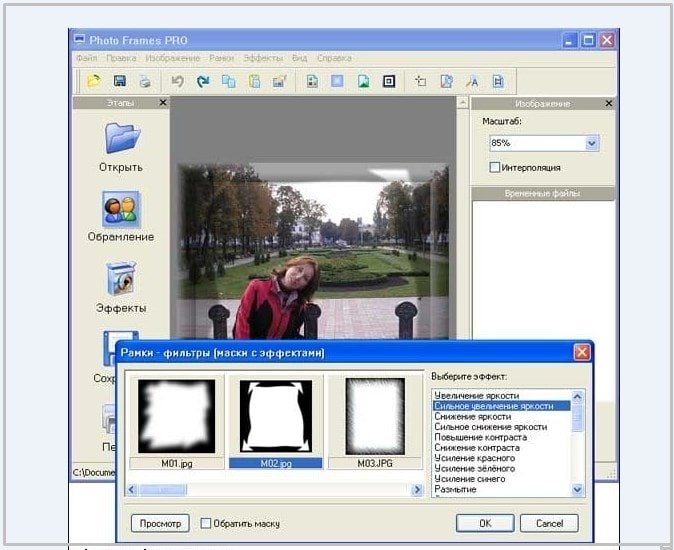Image resolution: width=674 pixels, height=550 pixels.
Task: Click the undo arrow toolbar icon
Action: [178, 81]
